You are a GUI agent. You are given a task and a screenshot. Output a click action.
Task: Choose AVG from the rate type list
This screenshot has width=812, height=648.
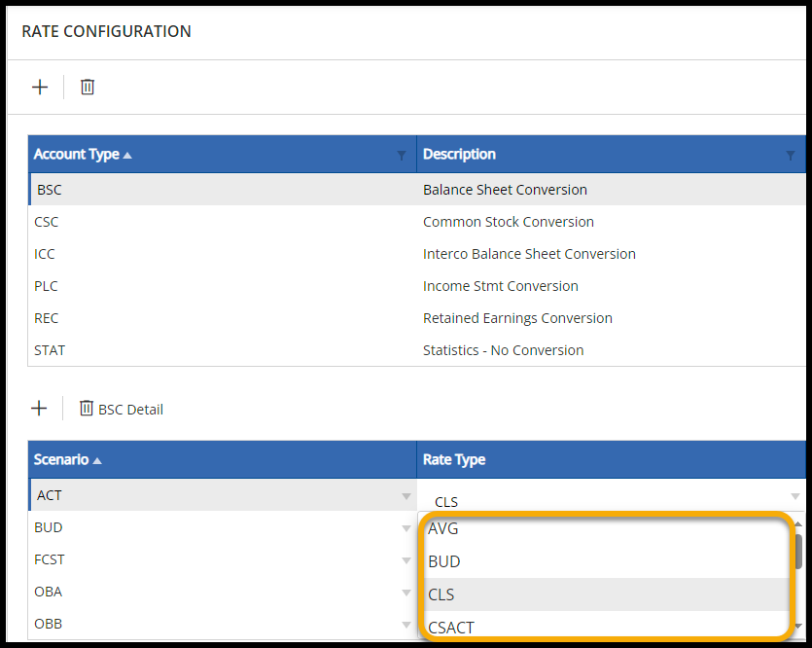tap(443, 529)
